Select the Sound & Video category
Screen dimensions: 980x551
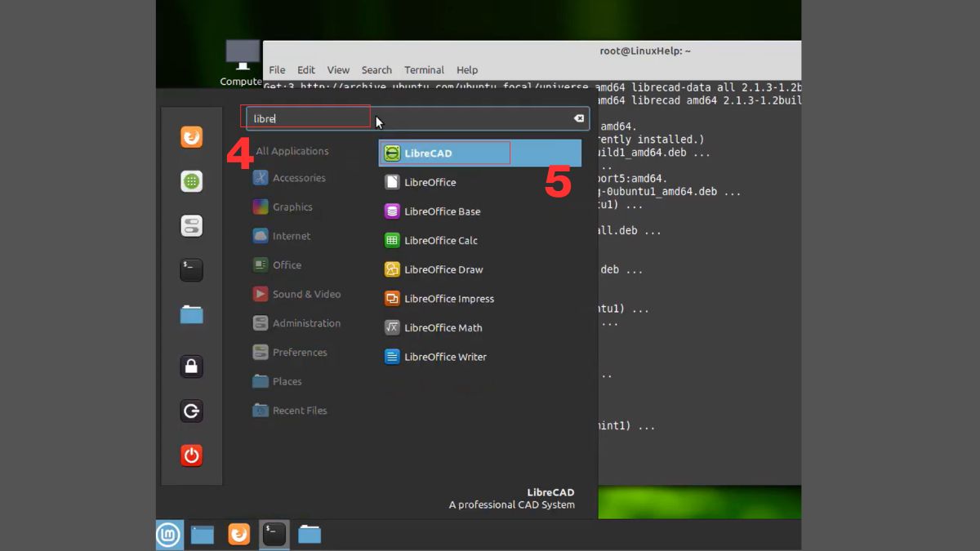[296, 294]
